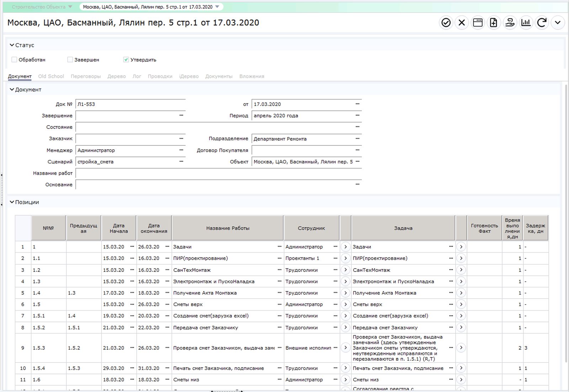Click the Название работ input field
This screenshot has width=569, height=392.
(218, 173)
